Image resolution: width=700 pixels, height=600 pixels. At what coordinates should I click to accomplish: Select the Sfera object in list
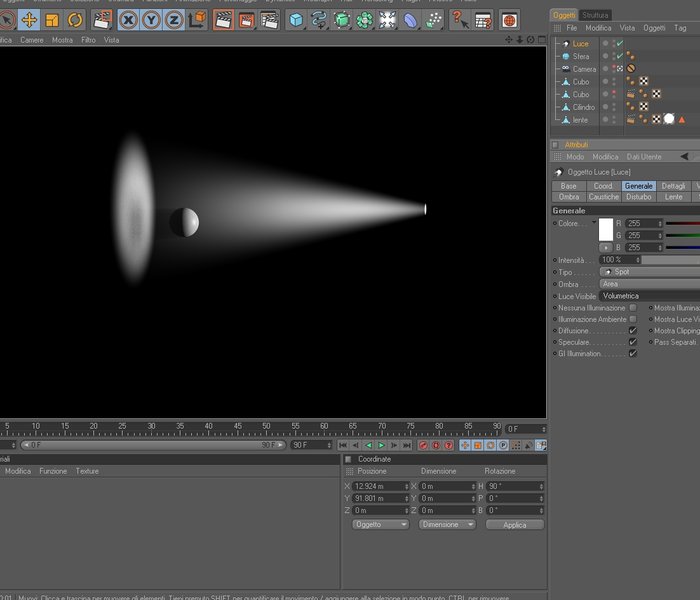coord(581,56)
